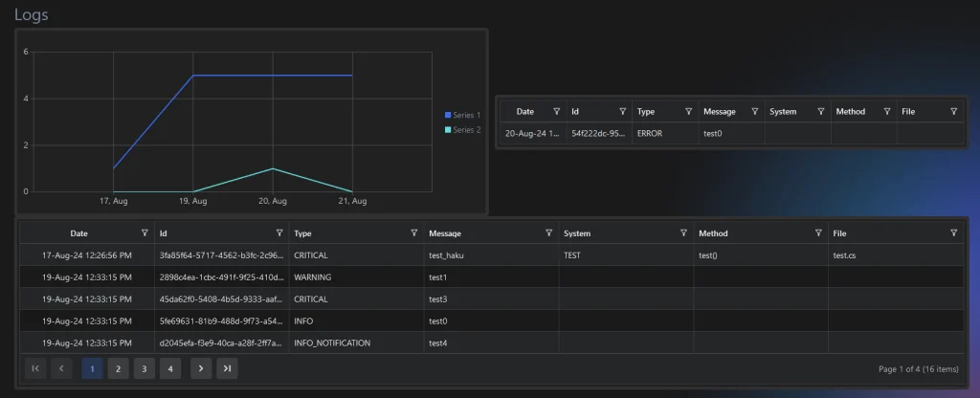Go to next page using pager arrow
Viewport: 980px width, 398px height.
(200, 368)
